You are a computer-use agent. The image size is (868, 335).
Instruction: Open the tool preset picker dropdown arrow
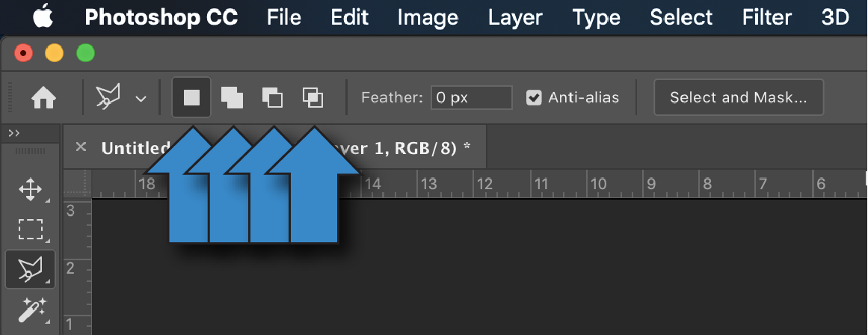pyautogui.click(x=141, y=98)
